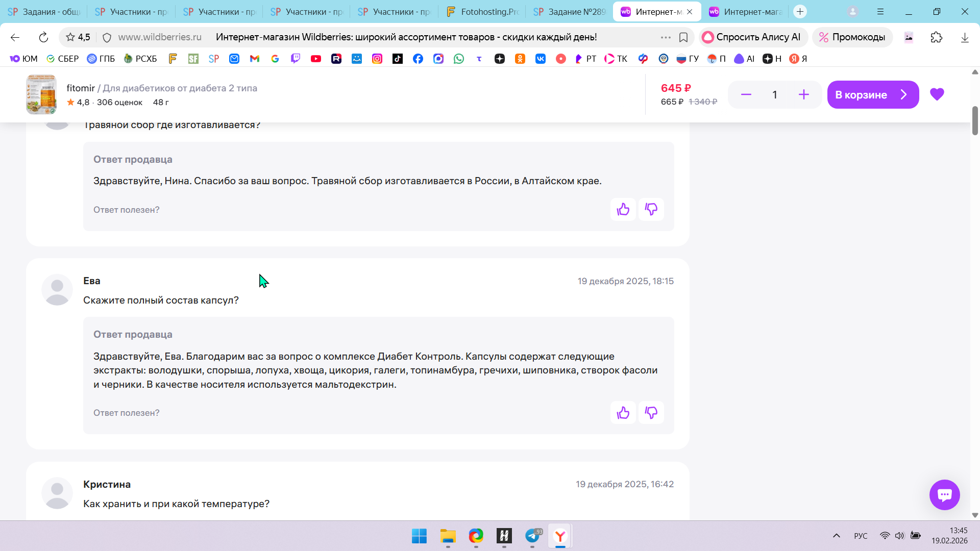
Task: Open the fitomir brand link
Action: tap(81, 88)
